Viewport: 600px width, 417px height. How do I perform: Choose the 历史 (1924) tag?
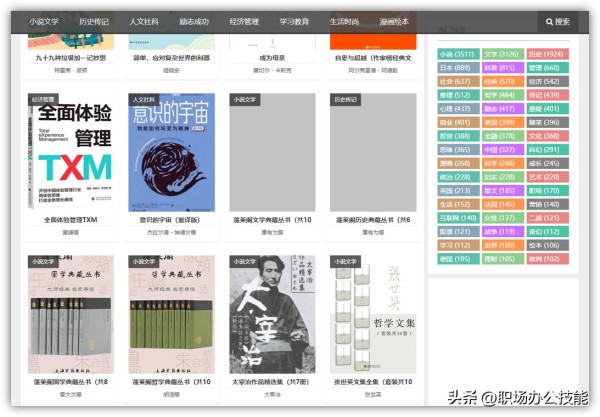[x=546, y=54]
